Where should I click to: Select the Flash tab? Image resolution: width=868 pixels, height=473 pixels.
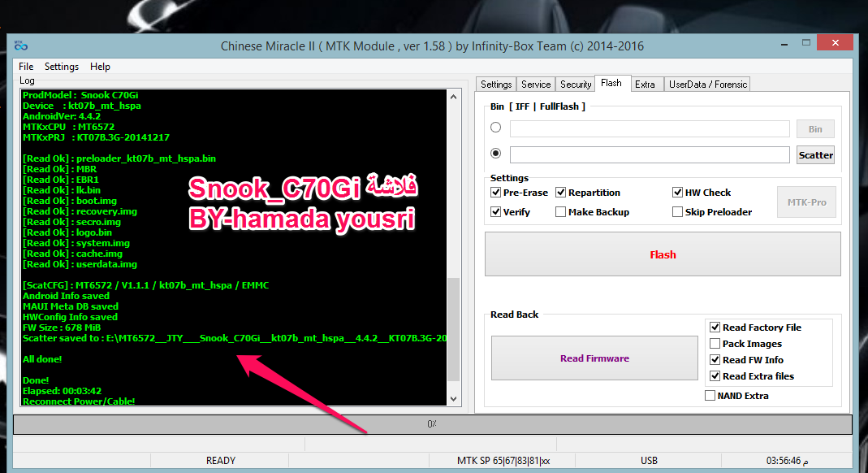pyautogui.click(x=611, y=83)
